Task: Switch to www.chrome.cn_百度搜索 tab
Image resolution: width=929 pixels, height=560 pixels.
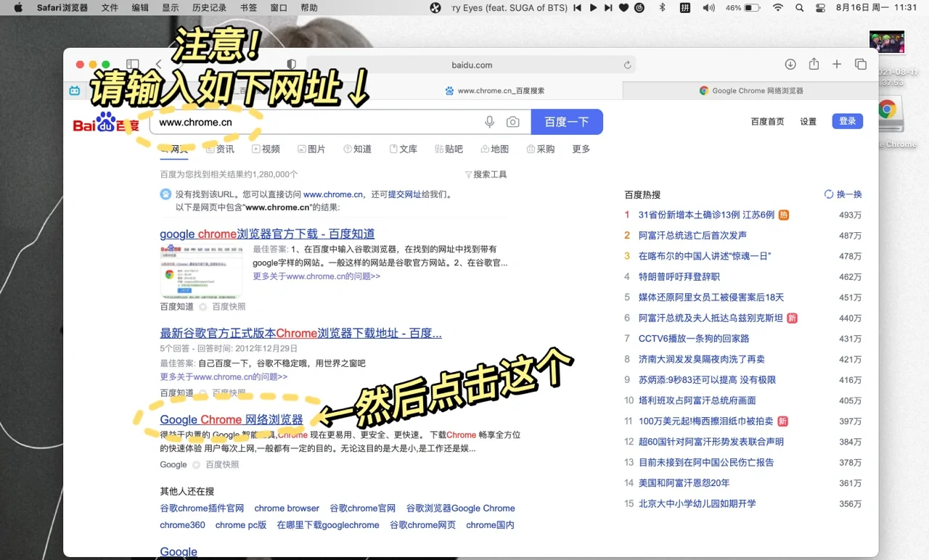Action: (494, 91)
